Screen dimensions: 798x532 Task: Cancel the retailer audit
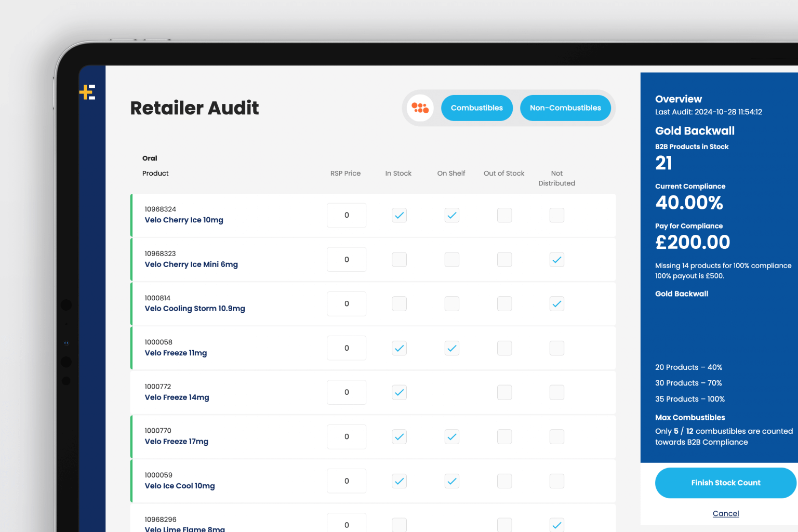coord(726,513)
